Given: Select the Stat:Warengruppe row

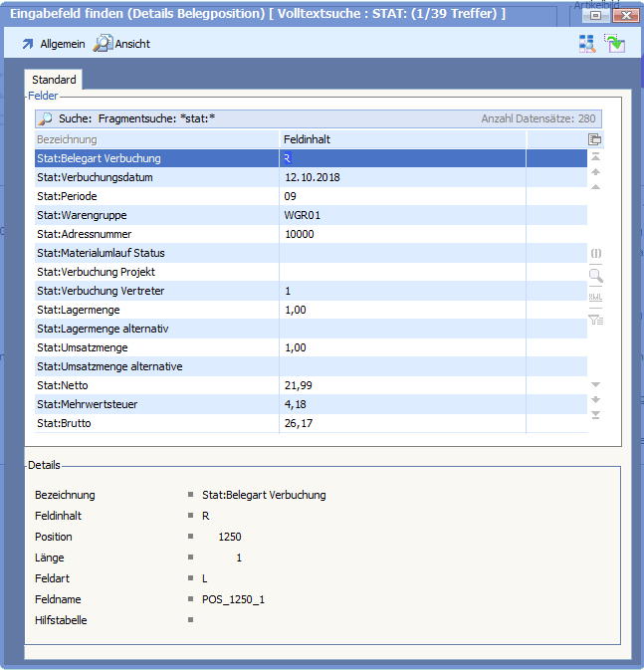Looking at the screenshot, I should coord(156,215).
